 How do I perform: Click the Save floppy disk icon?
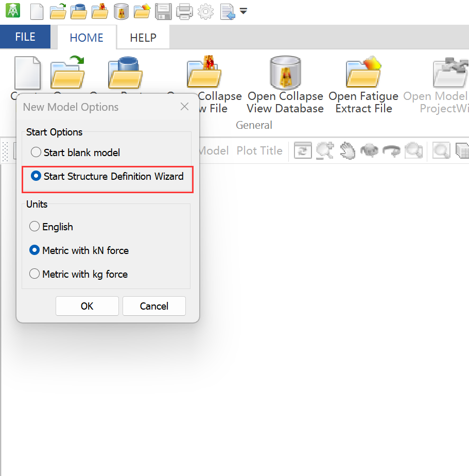pos(163,11)
